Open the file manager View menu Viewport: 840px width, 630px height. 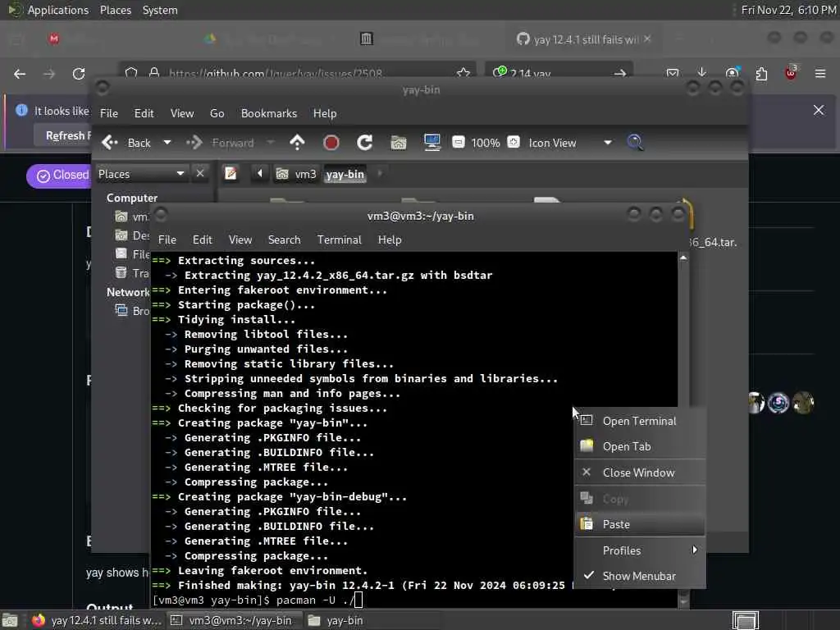(182, 113)
